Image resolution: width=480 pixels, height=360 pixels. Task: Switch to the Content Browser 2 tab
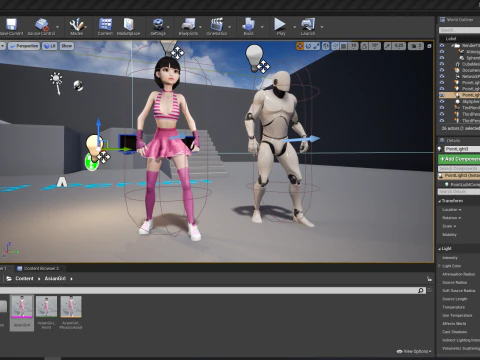click(38, 268)
